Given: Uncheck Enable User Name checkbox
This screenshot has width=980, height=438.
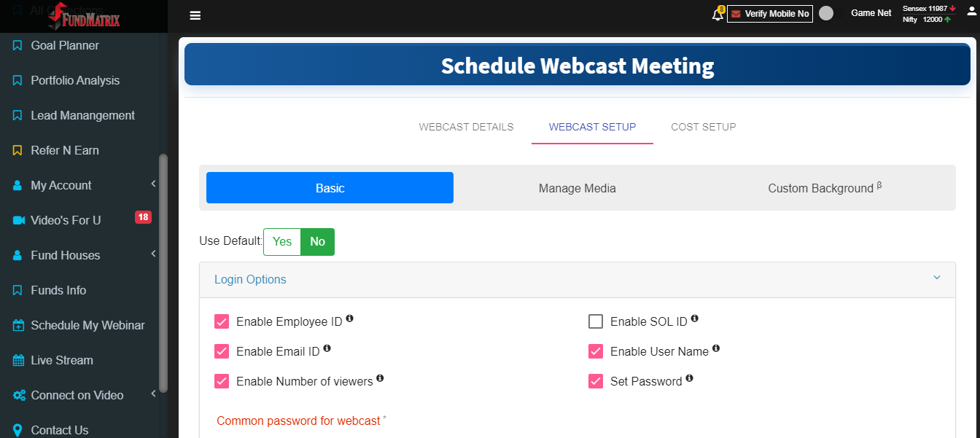Looking at the screenshot, I should coord(596,351).
